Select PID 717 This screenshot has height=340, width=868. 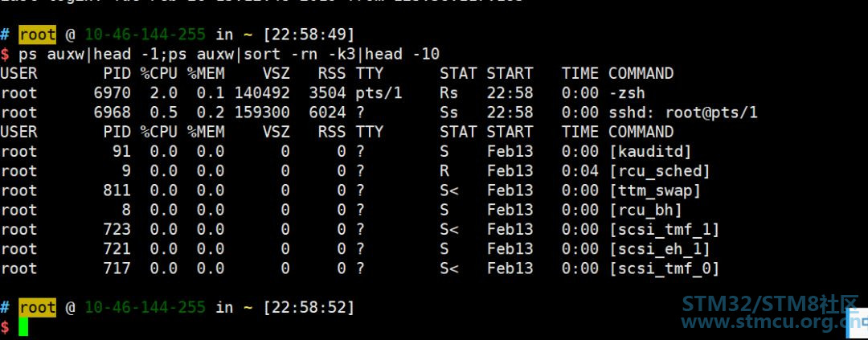coord(117,268)
